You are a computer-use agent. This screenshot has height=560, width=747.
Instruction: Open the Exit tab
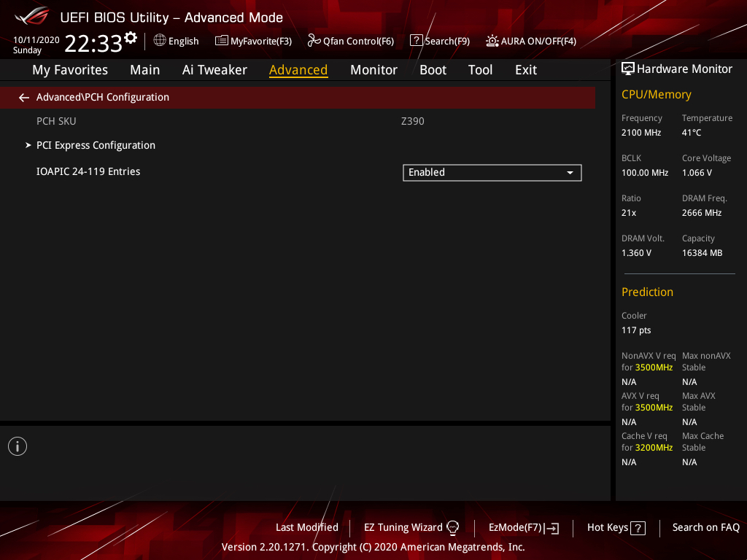point(526,70)
